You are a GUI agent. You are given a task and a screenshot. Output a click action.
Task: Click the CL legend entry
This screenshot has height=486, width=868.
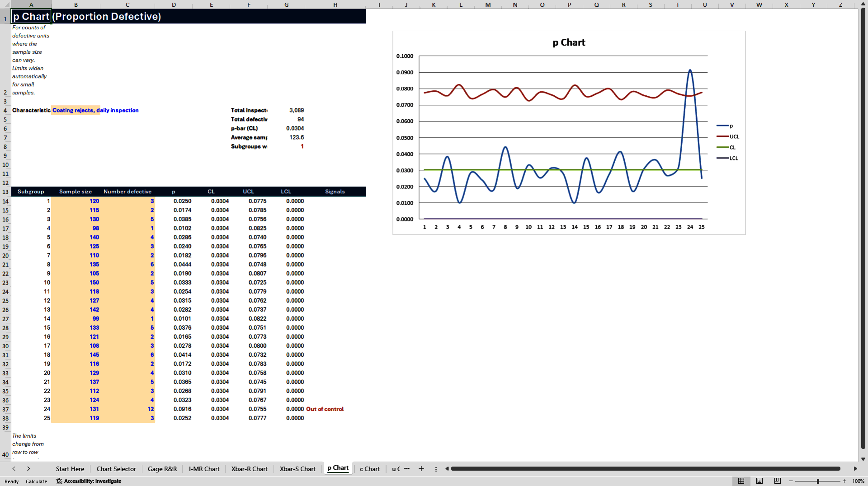[x=726, y=147]
